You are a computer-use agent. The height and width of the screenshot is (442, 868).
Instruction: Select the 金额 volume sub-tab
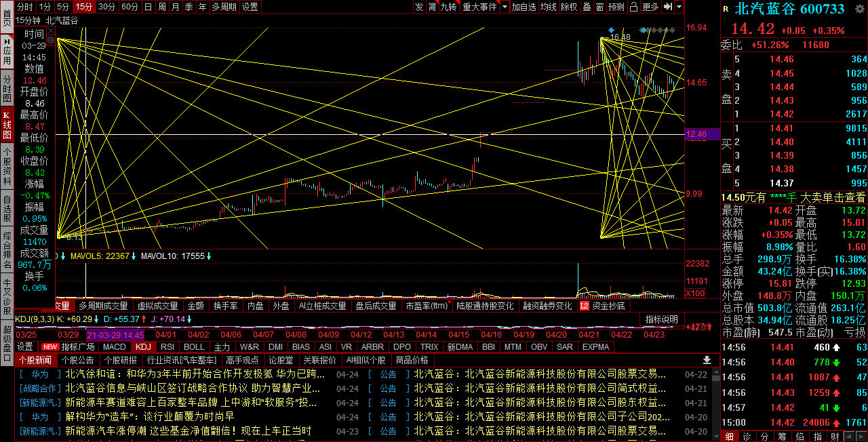pyautogui.click(x=196, y=306)
